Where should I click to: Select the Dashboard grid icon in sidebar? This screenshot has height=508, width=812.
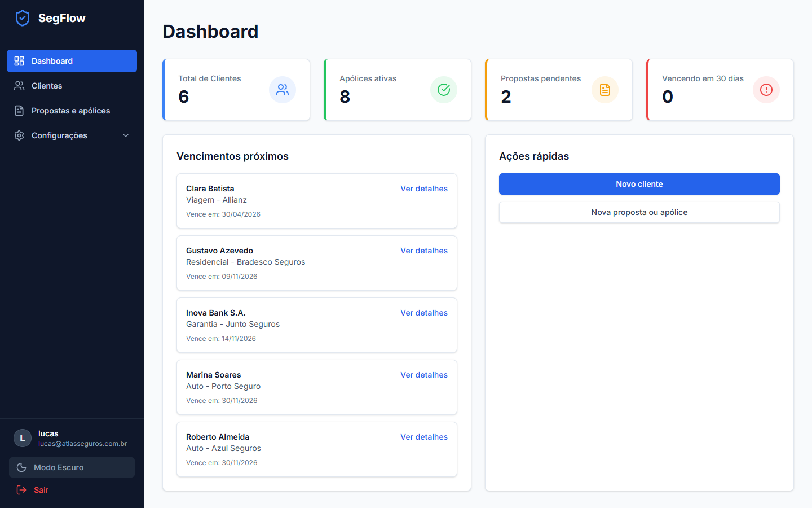(x=19, y=60)
